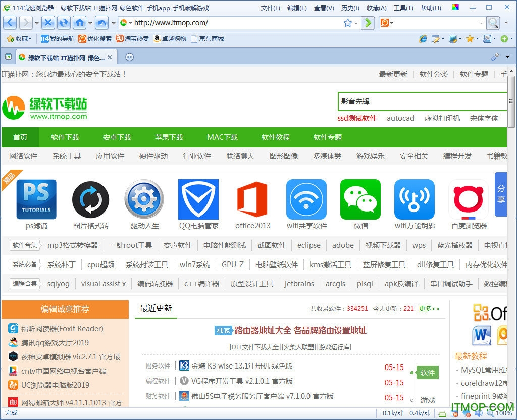Screen dimensions: 517x420
Task: Open the 微信 WeChat icon
Action: [360, 199]
